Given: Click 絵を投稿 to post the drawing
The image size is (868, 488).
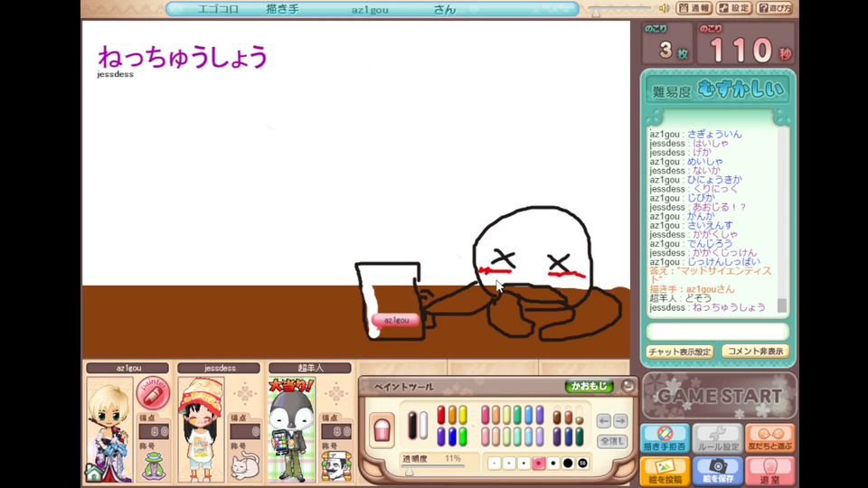Looking at the screenshot, I should click(x=665, y=471).
